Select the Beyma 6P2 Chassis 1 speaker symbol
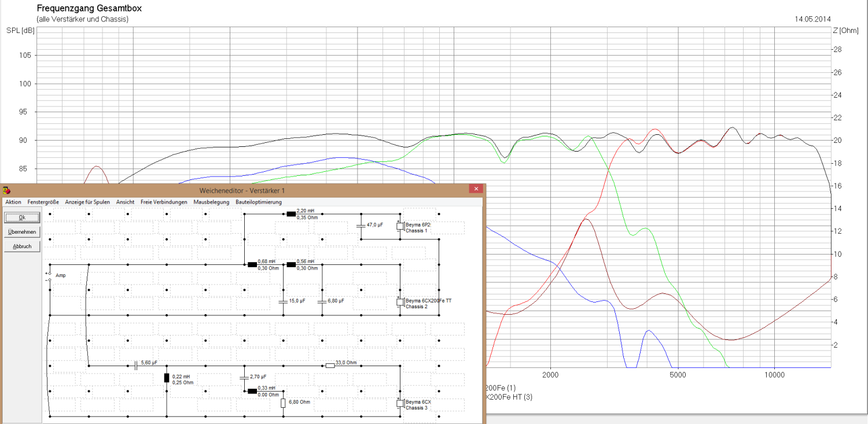 [399, 226]
